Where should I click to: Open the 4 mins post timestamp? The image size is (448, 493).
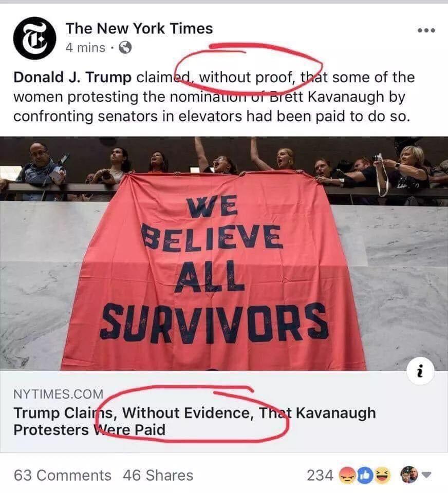(x=85, y=48)
